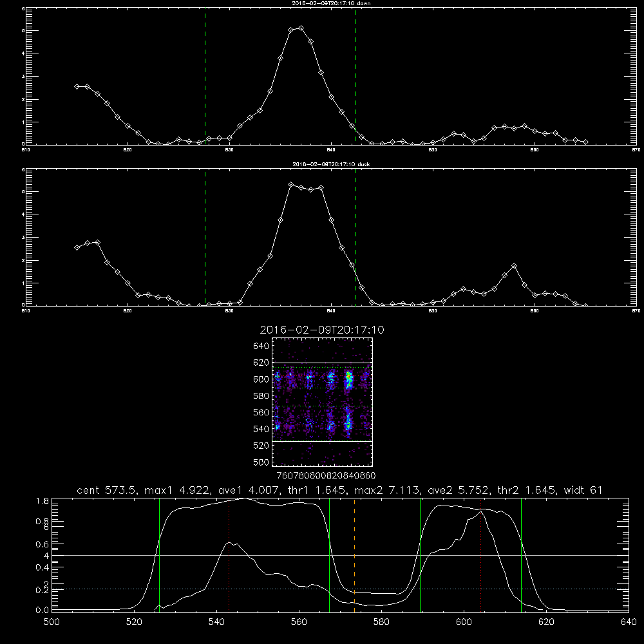Click the left green dashed line in dawn plot

coord(205,77)
